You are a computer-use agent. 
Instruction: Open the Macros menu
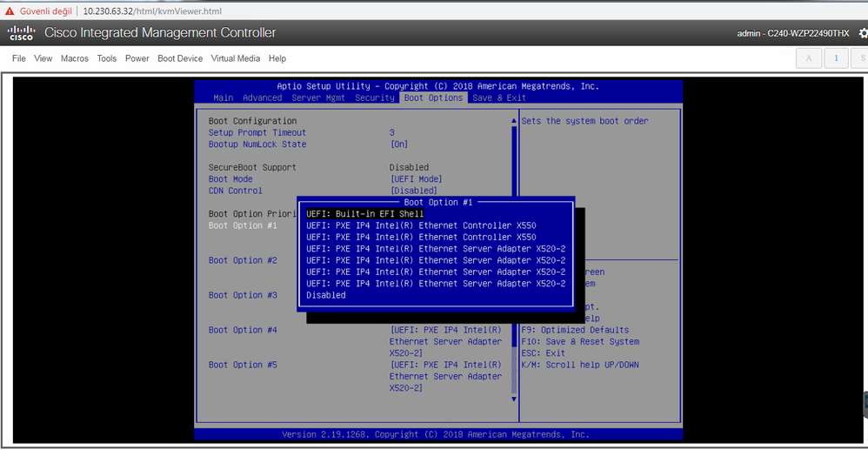[x=75, y=58]
